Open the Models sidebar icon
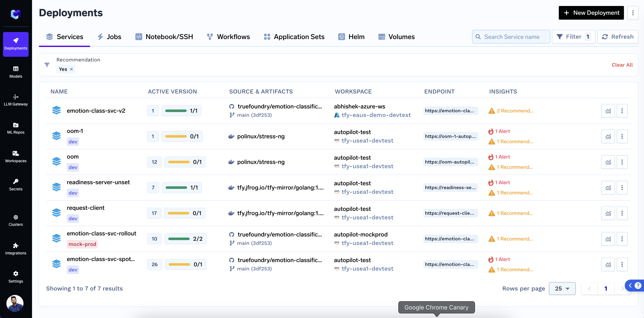644x318 pixels. [x=16, y=72]
